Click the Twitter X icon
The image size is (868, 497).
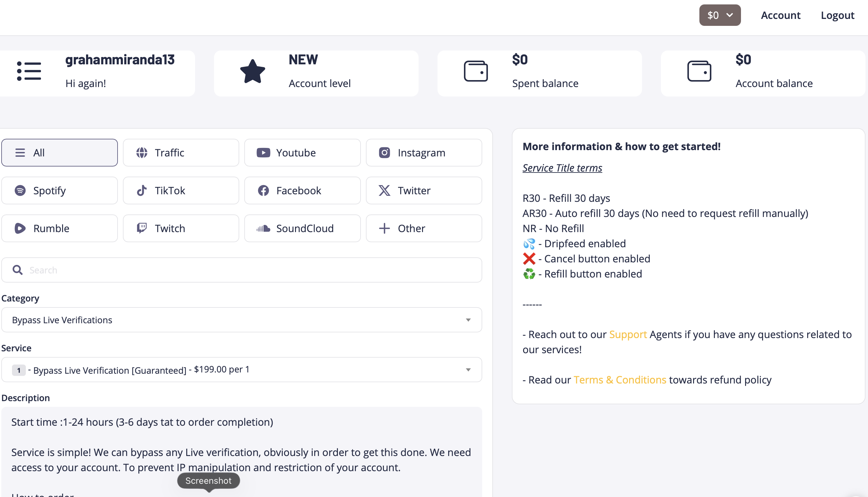[x=385, y=190]
